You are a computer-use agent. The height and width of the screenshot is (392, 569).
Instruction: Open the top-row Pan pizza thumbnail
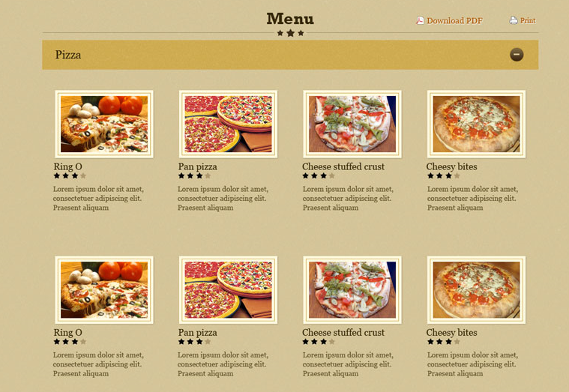(228, 124)
